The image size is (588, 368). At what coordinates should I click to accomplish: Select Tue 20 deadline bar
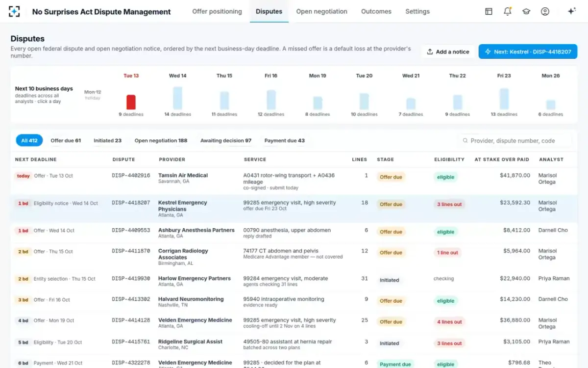click(x=364, y=102)
